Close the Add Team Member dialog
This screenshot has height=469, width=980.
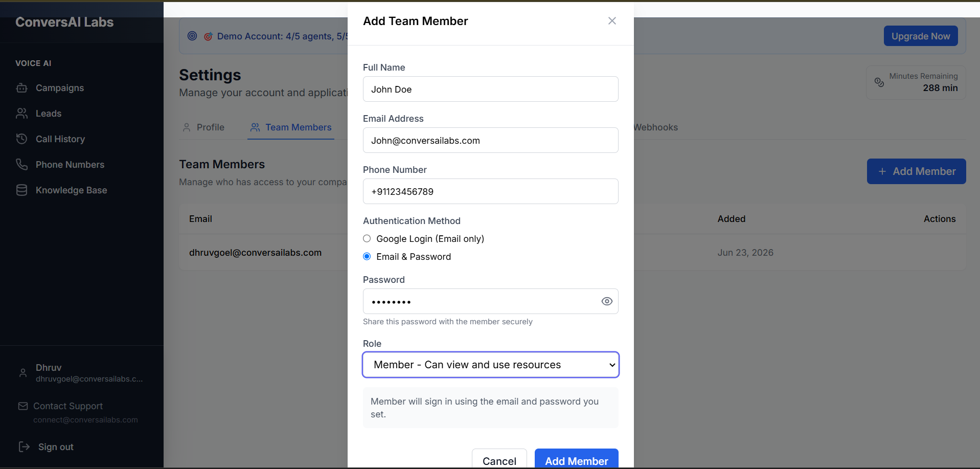click(612, 21)
